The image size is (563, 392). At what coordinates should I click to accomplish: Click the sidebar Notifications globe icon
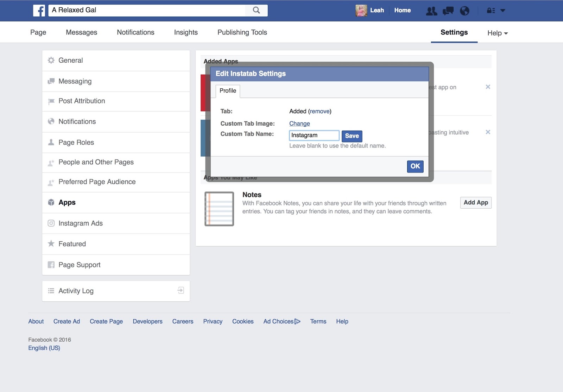(x=51, y=121)
